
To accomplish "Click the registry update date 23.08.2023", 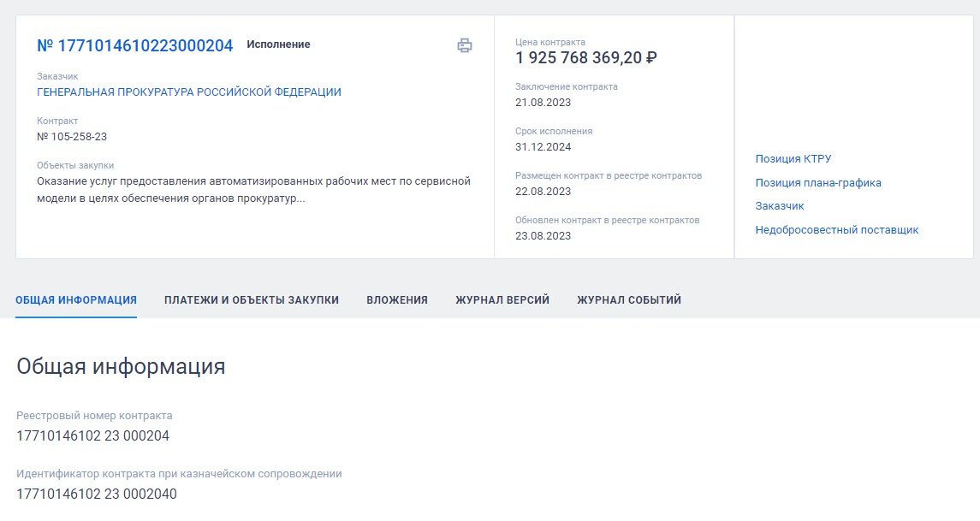I will [x=543, y=235].
